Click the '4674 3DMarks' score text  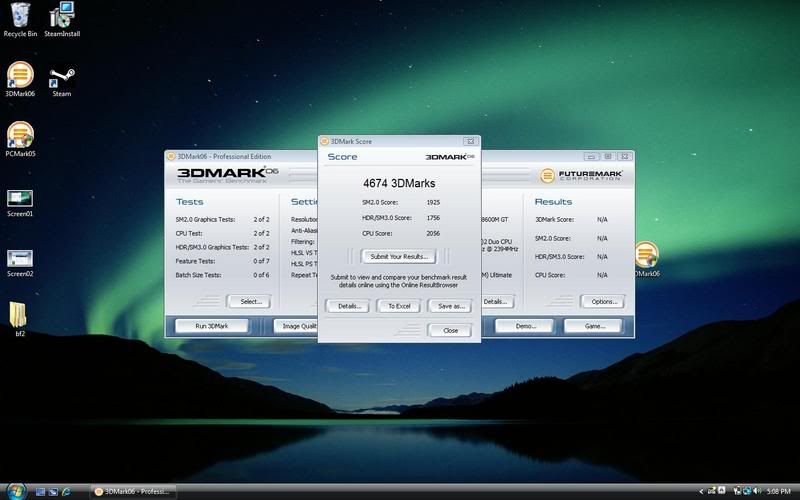point(399,183)
